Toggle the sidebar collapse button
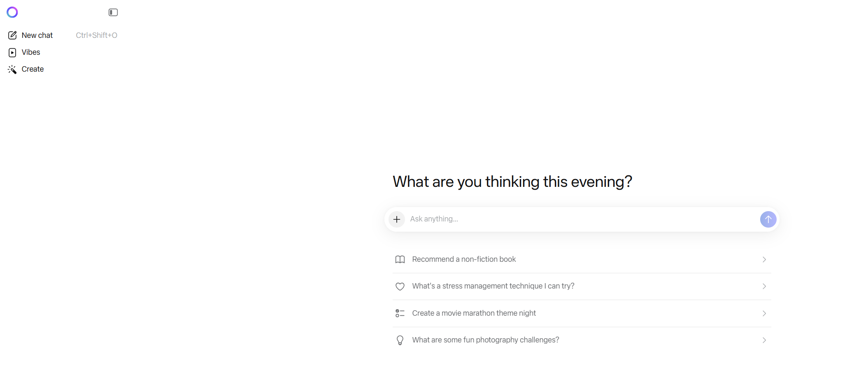 click(113, 12)
